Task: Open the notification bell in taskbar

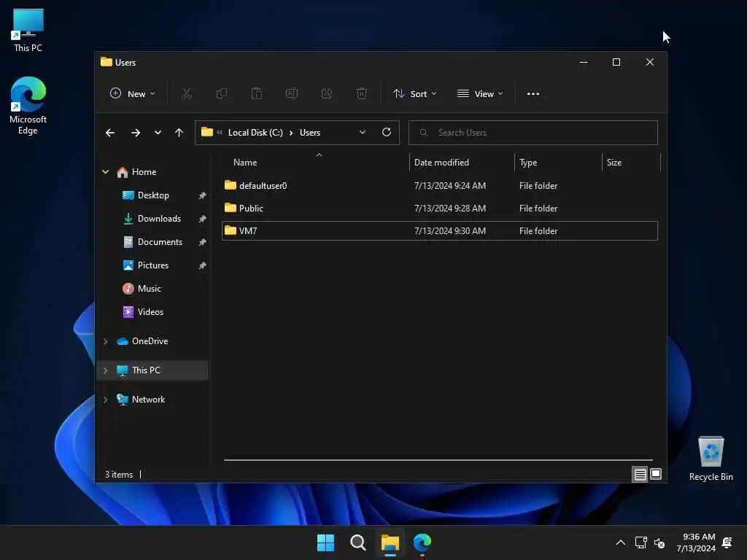Action: [727, 542]
